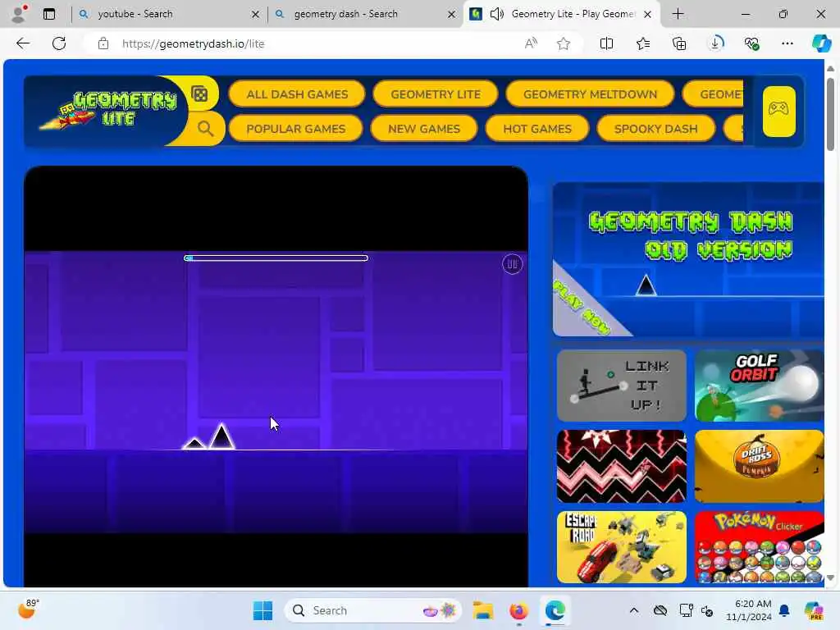Open SPOOKY DASH category

click(655, 129)
